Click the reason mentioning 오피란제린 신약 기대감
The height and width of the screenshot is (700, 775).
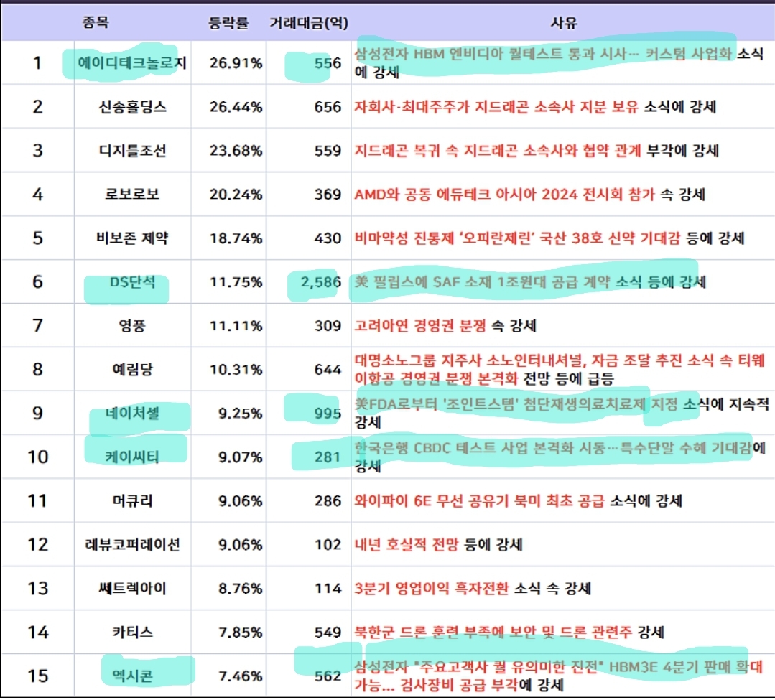549,238
